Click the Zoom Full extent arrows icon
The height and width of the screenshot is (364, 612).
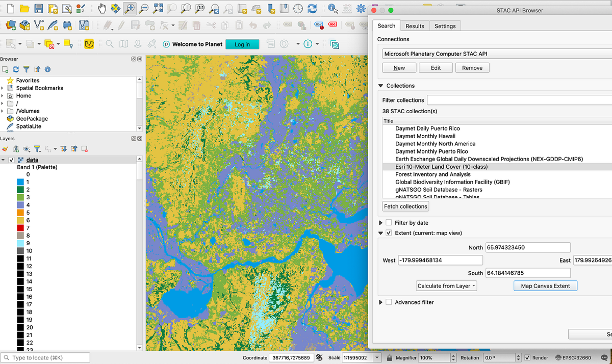pos(158,9)
